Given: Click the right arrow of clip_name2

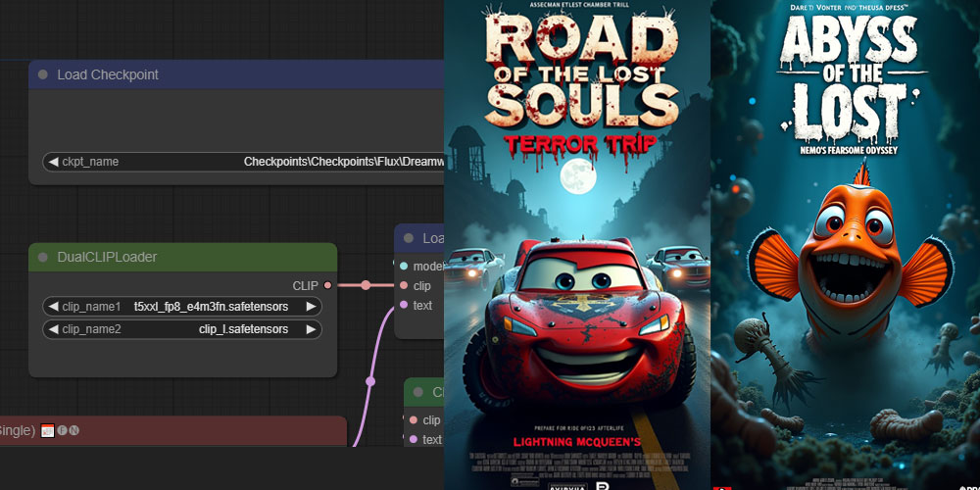Looking at the screenshot, I should coord(311,328).
